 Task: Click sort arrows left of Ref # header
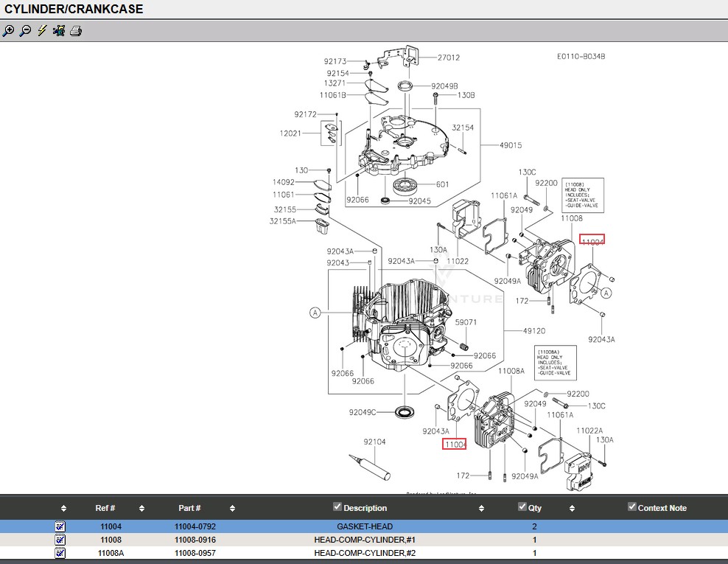point(63,509)
